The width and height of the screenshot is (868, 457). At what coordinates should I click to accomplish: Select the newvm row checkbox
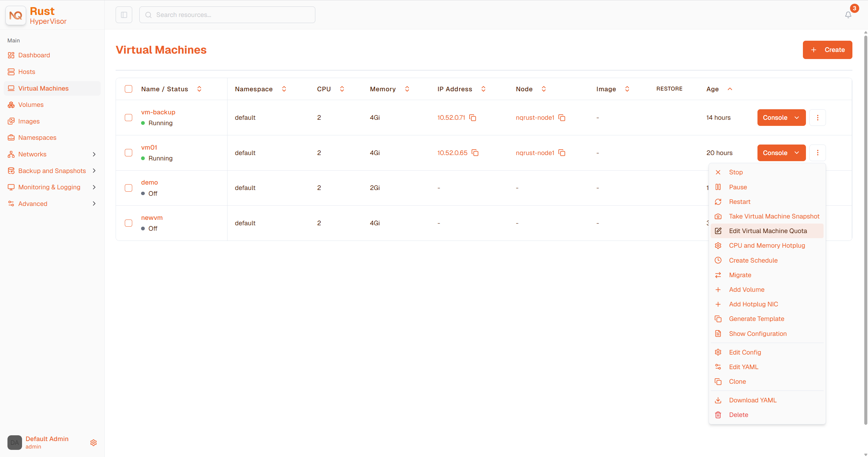[x=129, y=223]
